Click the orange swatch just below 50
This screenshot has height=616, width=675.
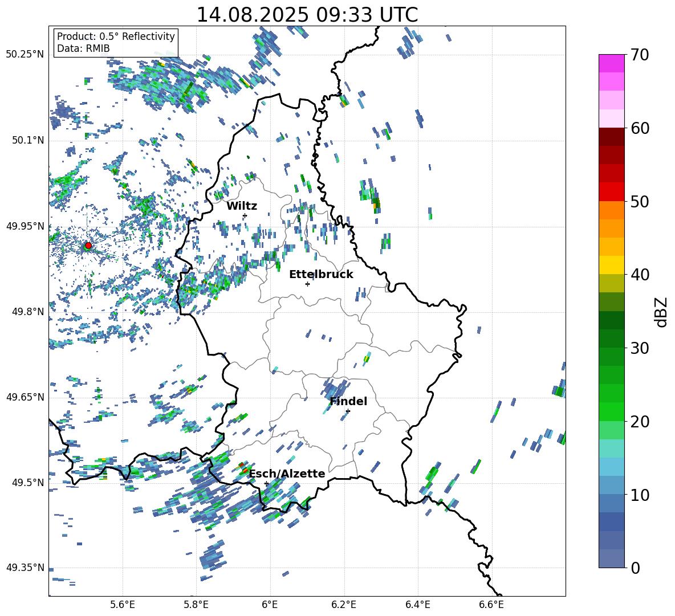pos(612,210)
